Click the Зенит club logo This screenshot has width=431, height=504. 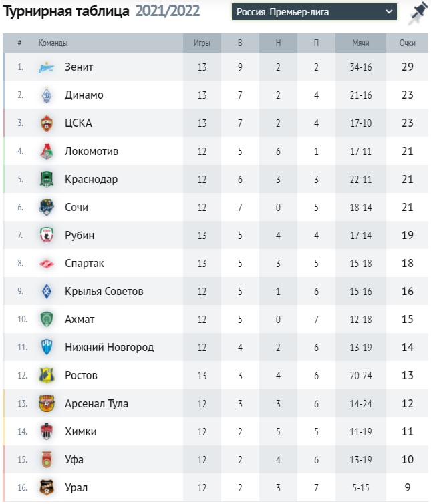tap(46, 67)
